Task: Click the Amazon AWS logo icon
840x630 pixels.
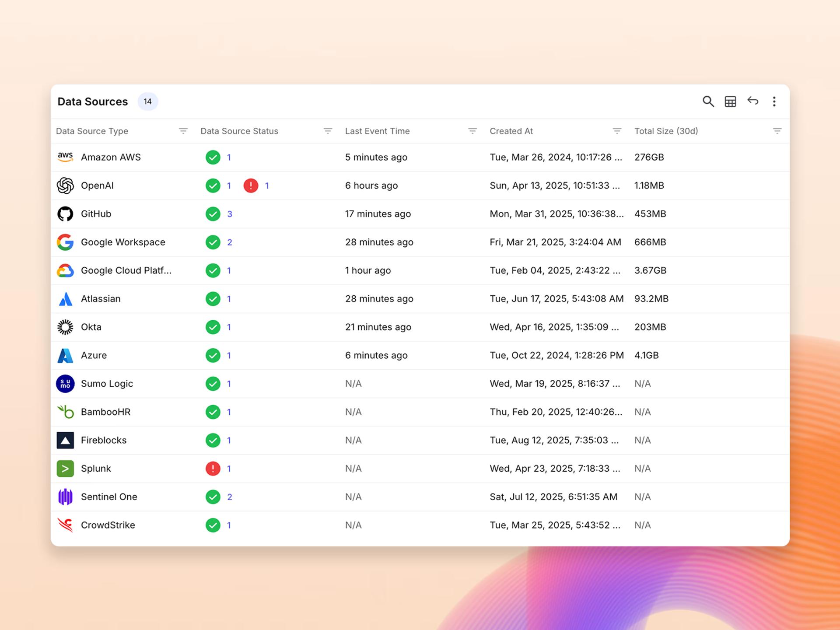Action: 65,157
